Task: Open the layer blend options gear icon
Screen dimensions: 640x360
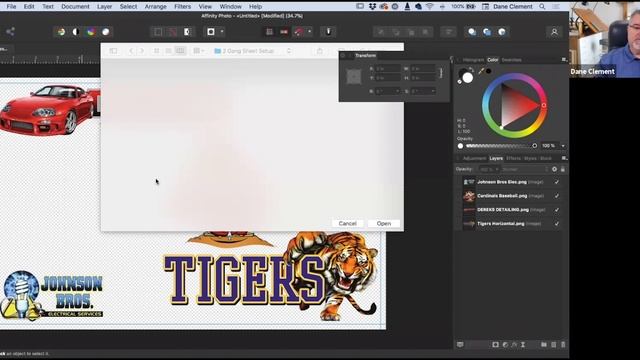Action: pos(554,169)
